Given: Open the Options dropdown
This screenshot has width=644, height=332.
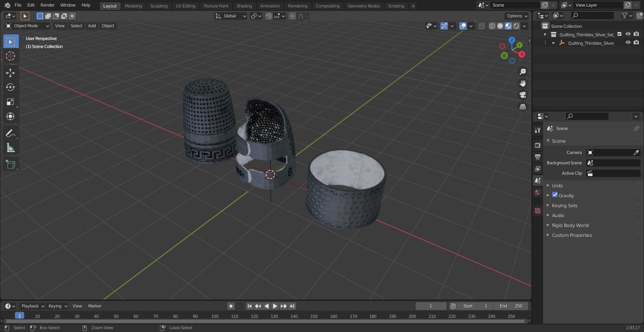Looking at the screenshot, I should click(x=517, y=16).
